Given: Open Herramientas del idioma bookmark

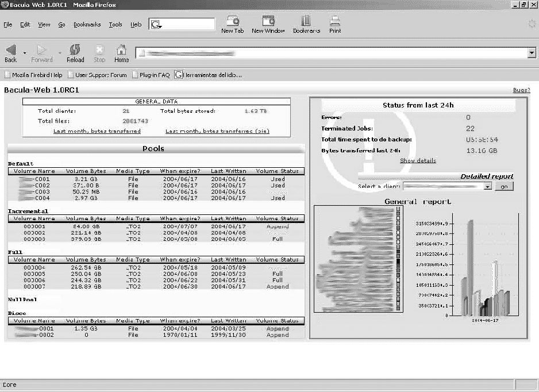Looking at the screenshot, I should click(208, 75).
